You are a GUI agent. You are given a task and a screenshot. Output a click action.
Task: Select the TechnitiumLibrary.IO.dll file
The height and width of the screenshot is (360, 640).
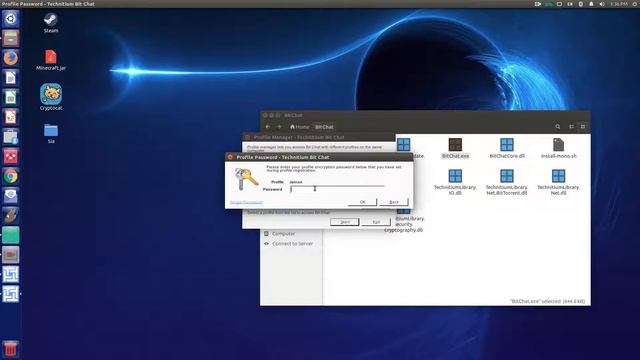click(455, 182)
